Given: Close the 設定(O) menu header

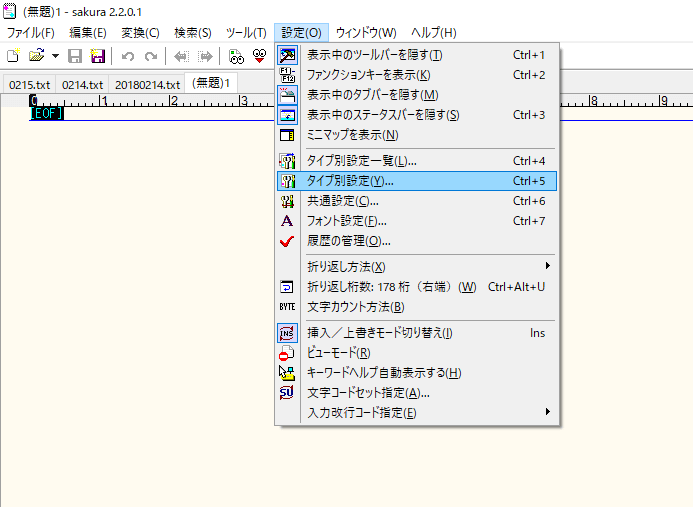Looking at the screenshot, I should point(301,33).
